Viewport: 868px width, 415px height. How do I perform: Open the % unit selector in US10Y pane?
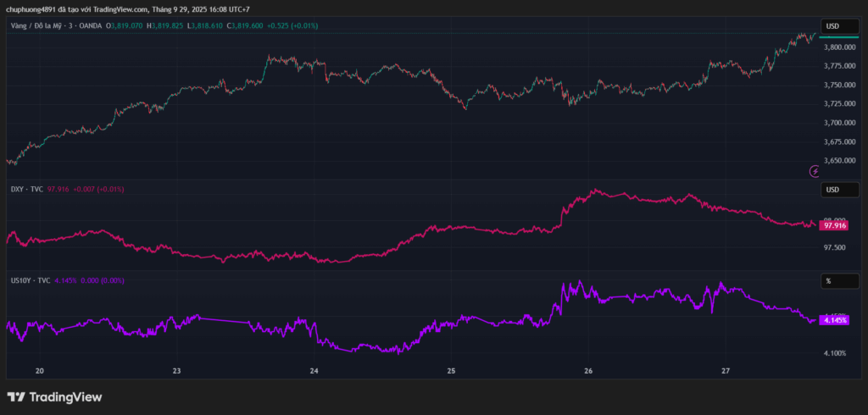coord(838,280)
